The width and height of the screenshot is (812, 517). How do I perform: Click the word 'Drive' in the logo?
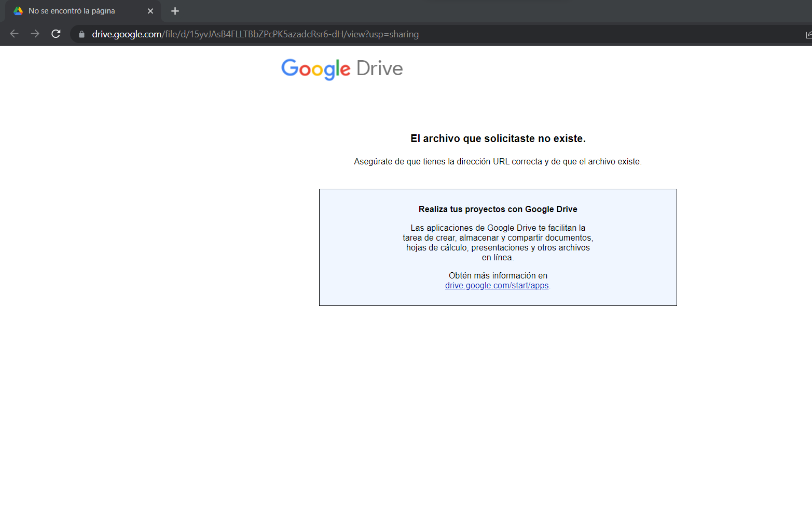379,68
